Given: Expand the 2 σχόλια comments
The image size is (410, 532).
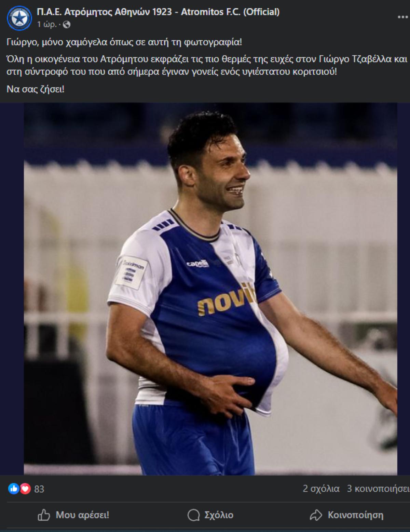Looking at the screenshot, I should point(321,489).
